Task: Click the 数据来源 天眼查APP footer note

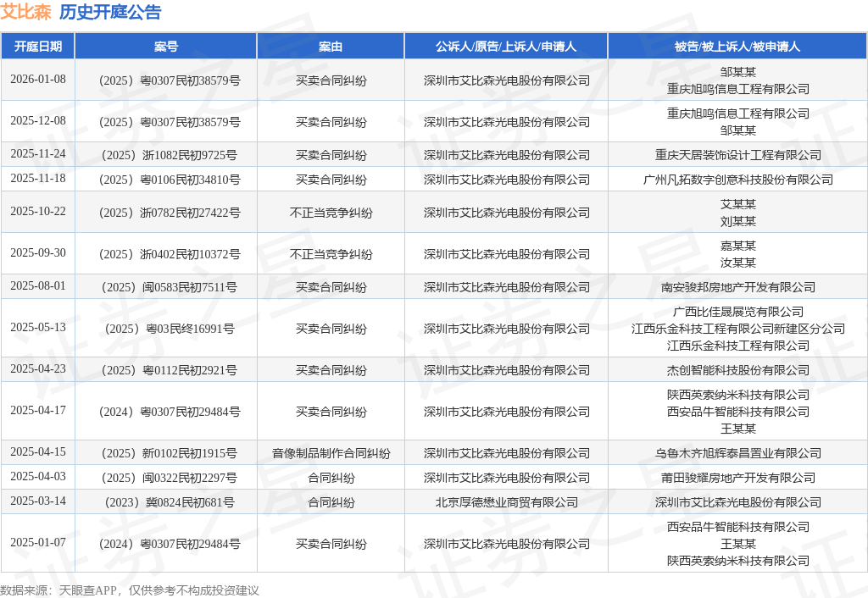Action: [x=130, y=590]
